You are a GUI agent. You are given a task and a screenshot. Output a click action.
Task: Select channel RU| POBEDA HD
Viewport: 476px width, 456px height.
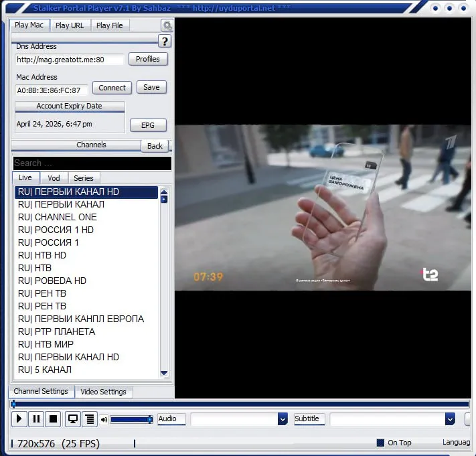pos(86,281)
